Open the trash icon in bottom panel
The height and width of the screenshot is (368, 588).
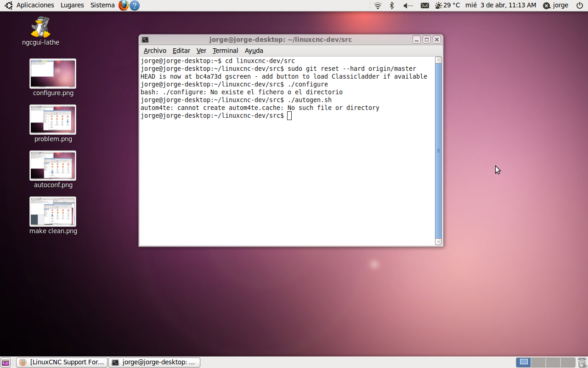click(582, 362)
